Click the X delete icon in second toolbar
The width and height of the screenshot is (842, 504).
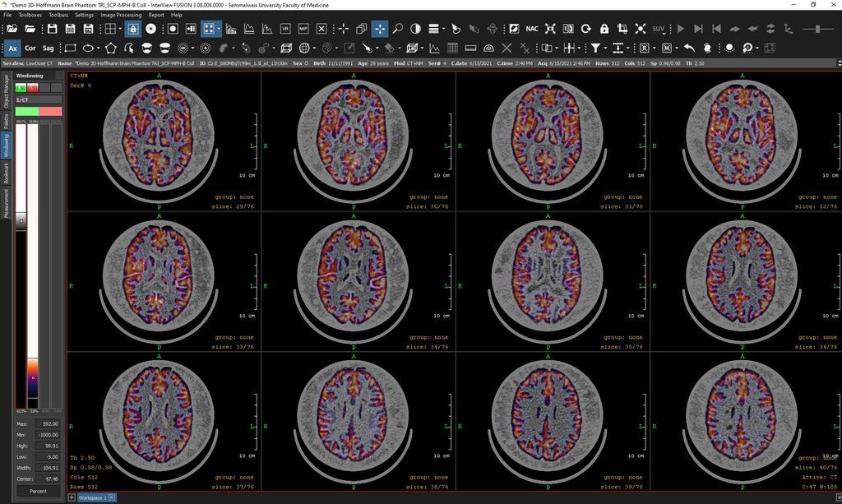click(507, 48)
